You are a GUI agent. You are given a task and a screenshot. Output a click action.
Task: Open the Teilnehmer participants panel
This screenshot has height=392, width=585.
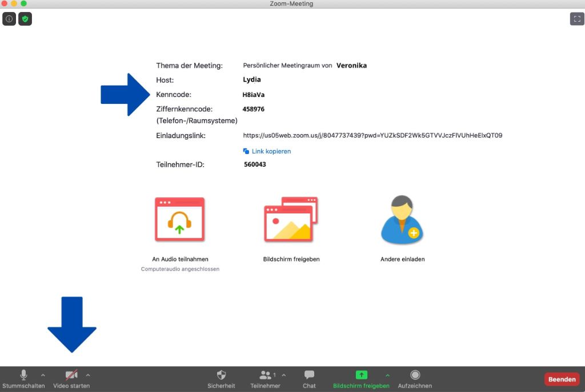(265, 379)
